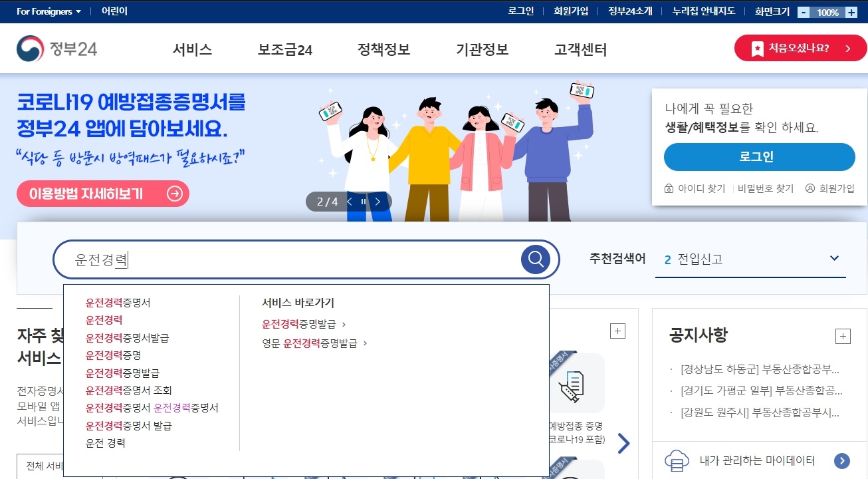Image resolution: width=868 pixels, height=479 pixels.
Task: Click the 마이데이터 cloud icon
Action: [x=677, y=460]
